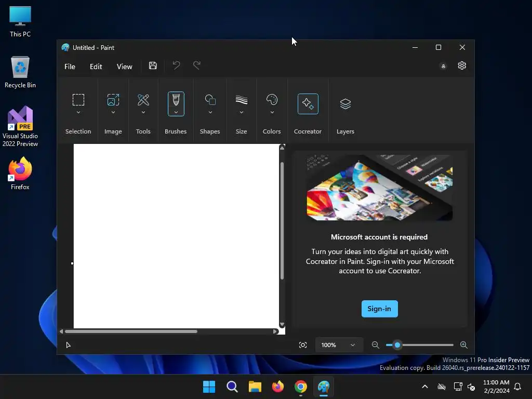Screen dimensions: 532x399
Task: Expand the Image options chevron
Action: coord(113,112)
